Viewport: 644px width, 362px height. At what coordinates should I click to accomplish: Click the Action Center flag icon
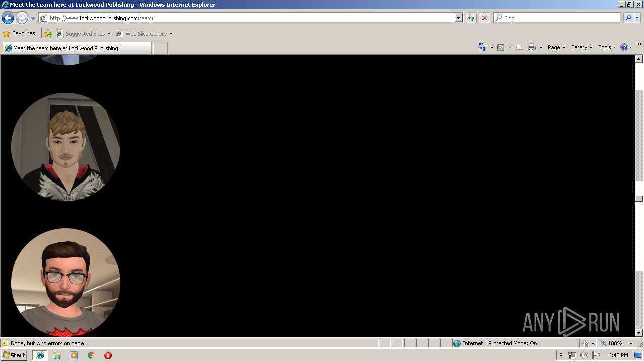click(x=596, y=355)
